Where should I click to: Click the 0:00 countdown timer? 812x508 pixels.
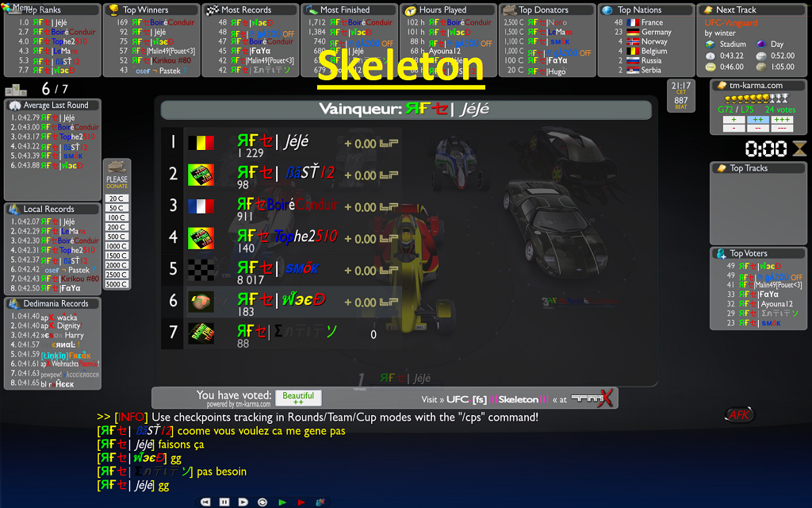(x=765, y=148)
